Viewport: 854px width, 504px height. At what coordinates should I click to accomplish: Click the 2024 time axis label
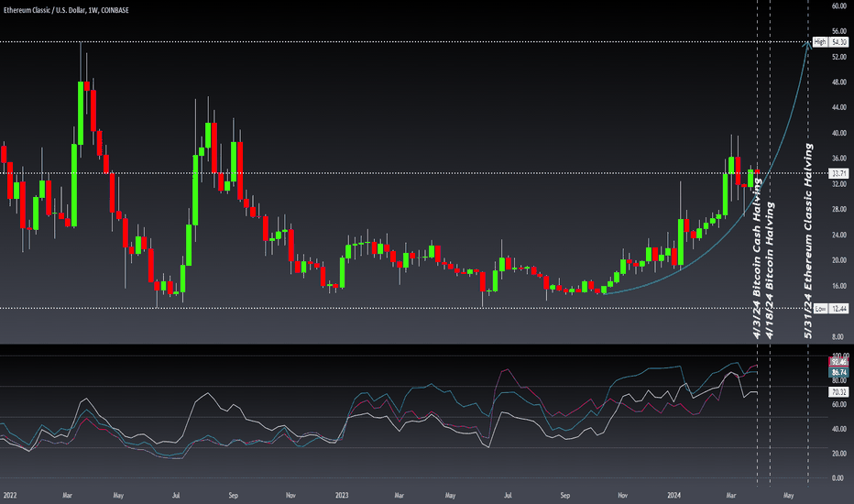[x=674, y=495]
